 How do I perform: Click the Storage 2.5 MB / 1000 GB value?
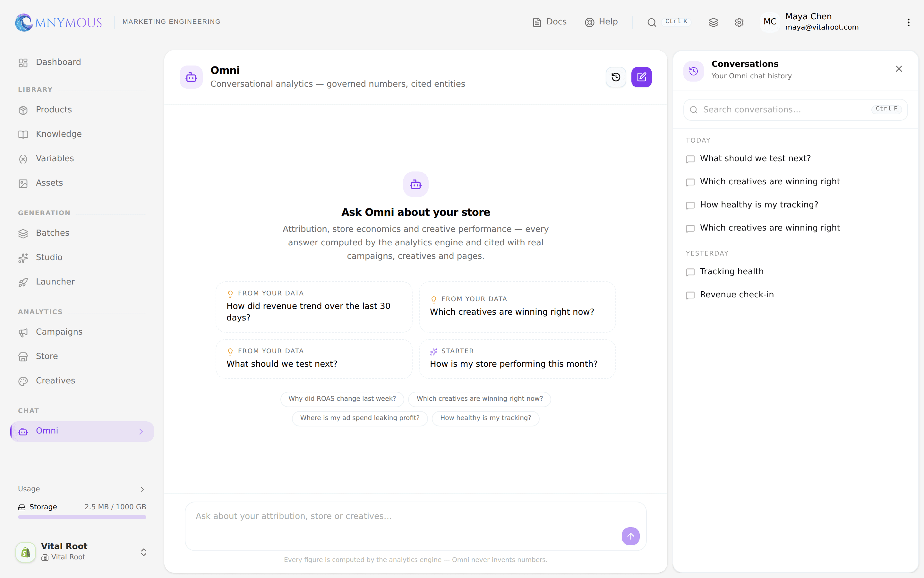click(x=115, y=507)
